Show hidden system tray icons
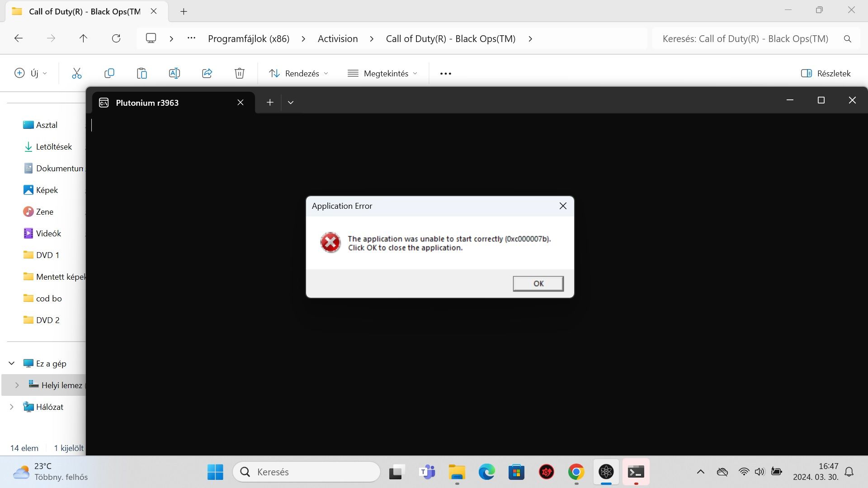The width and height of the screenshot is (868, 488). click(701, 472)
